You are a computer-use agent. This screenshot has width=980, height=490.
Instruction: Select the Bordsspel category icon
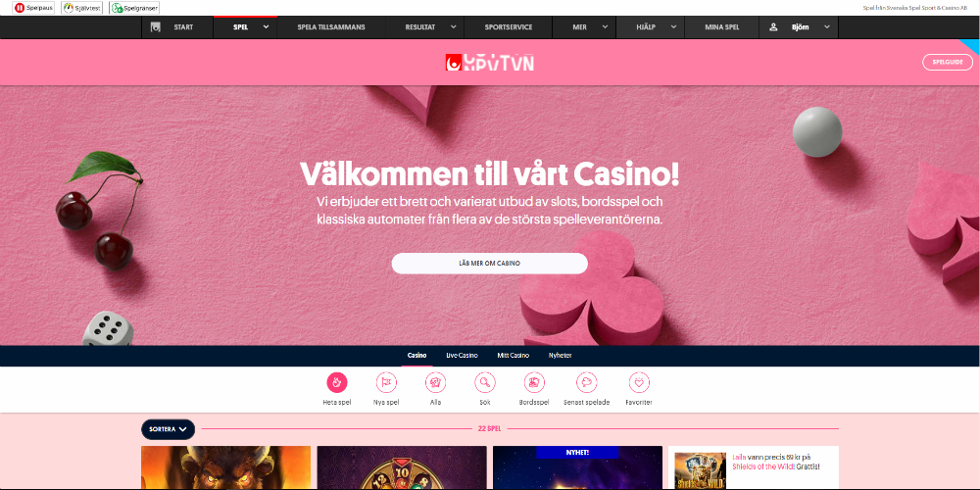[x=534, y=382]
